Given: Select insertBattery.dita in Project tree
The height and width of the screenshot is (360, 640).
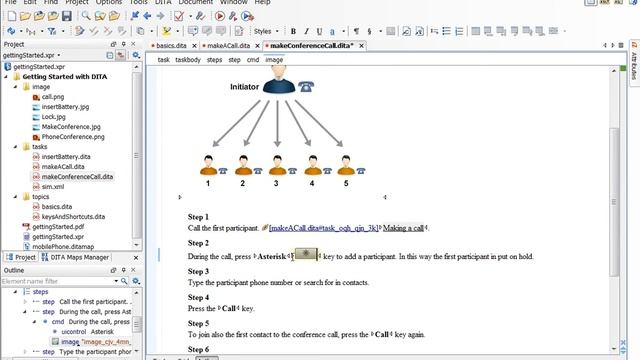Looking at the screenshot, I should [x=66, y=157].
